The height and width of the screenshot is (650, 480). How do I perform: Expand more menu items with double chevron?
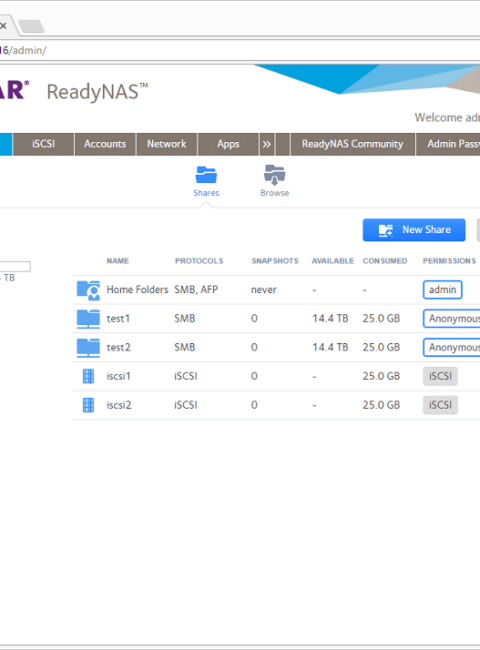[267, 144]
